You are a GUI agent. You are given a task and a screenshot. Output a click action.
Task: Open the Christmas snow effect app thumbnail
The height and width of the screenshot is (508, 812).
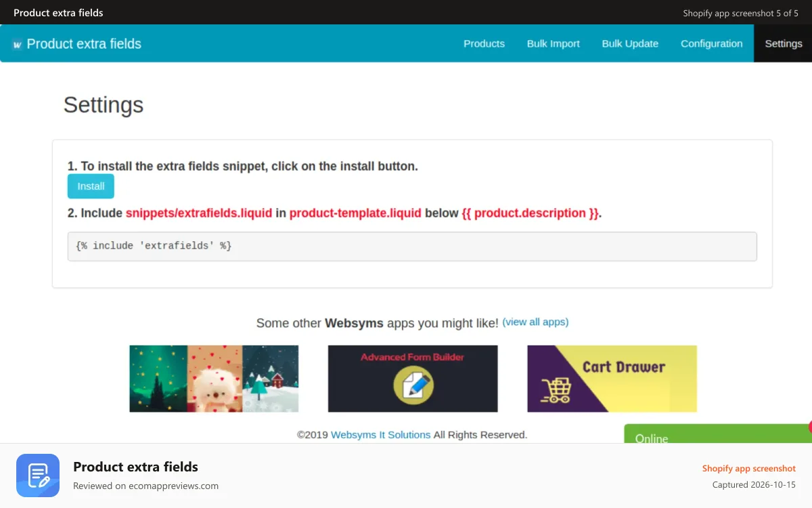[214, 379]
